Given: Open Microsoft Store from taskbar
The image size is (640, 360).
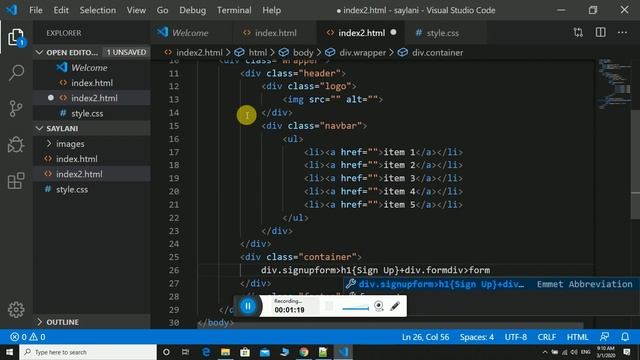Looking at the screenshot, I should point(245,352).
